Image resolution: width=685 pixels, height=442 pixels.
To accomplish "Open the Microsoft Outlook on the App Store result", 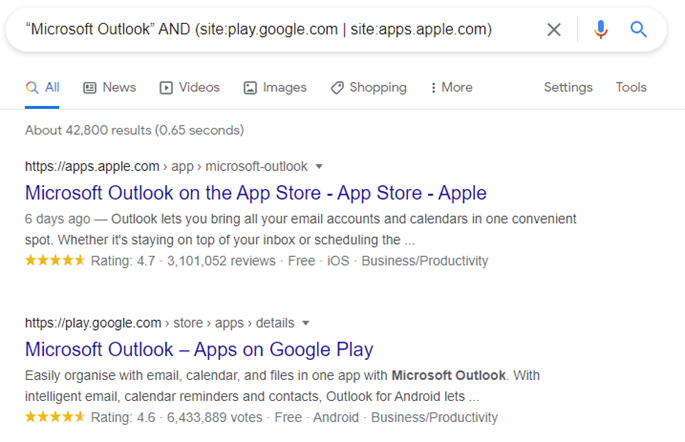I will coord(255,193).
